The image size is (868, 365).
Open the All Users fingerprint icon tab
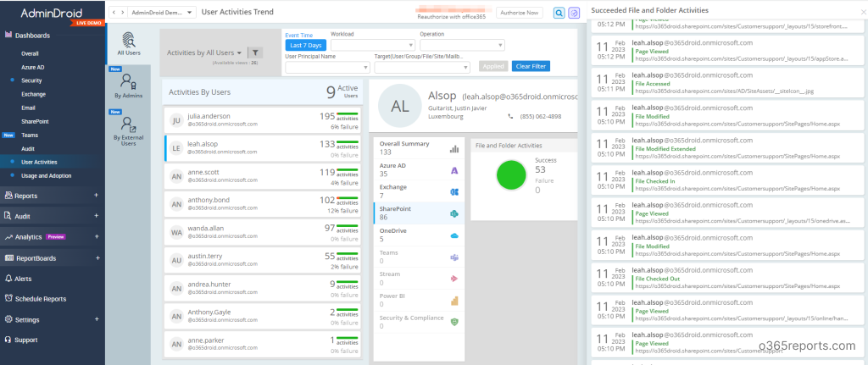coord(129,41)
